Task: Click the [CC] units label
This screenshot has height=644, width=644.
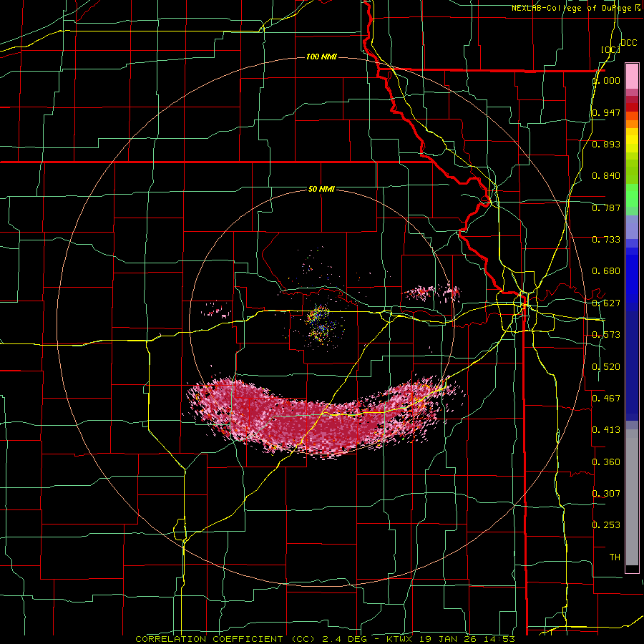Action: click(610, 49)
